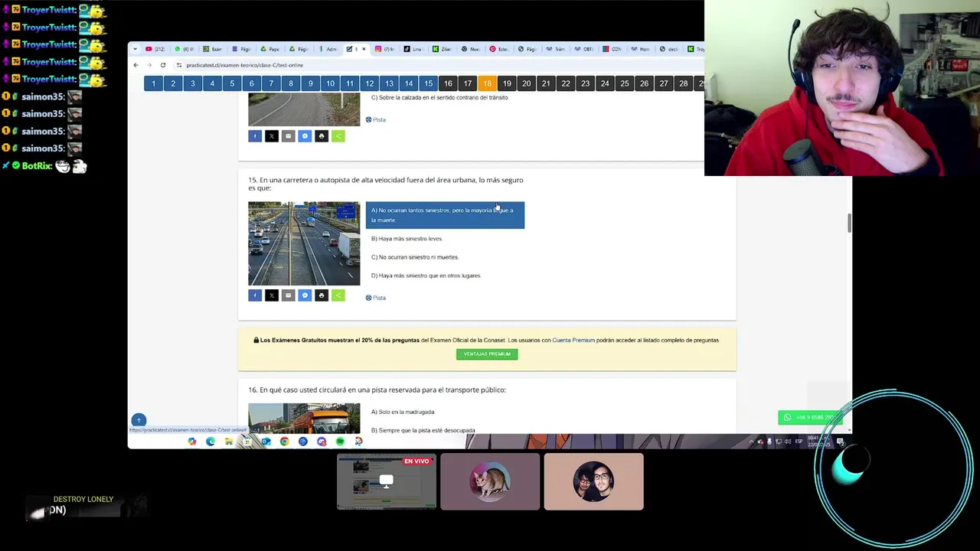Open site information icon beside the URL

pyautogui.click(x=179, y=65)
